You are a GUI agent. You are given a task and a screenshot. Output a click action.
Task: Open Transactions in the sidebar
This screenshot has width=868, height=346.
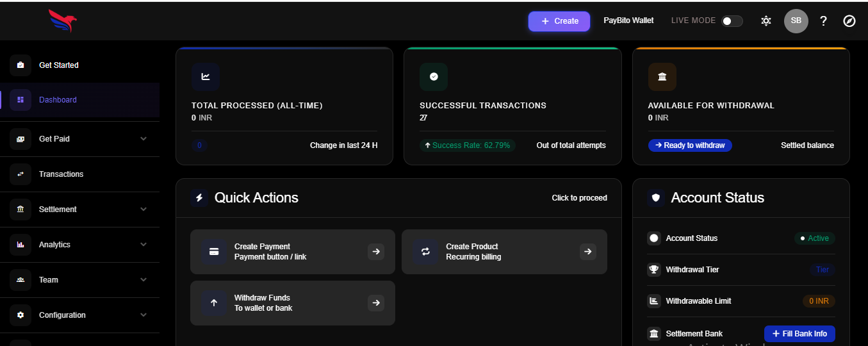(x=79, y=174)
